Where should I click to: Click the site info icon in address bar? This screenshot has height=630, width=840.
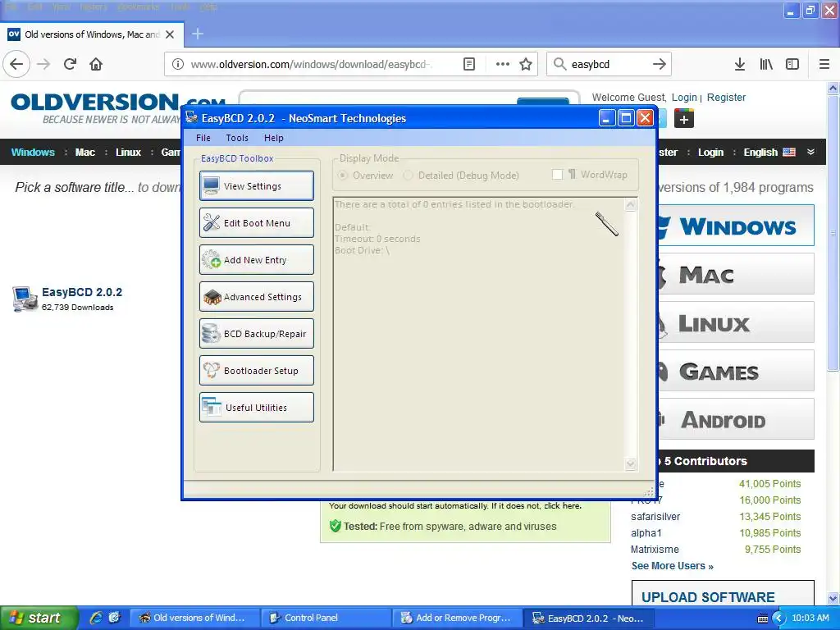[178, 64]
